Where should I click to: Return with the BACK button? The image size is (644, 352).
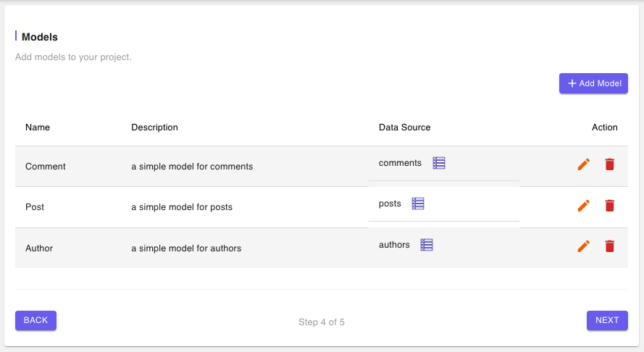[35, 320]
